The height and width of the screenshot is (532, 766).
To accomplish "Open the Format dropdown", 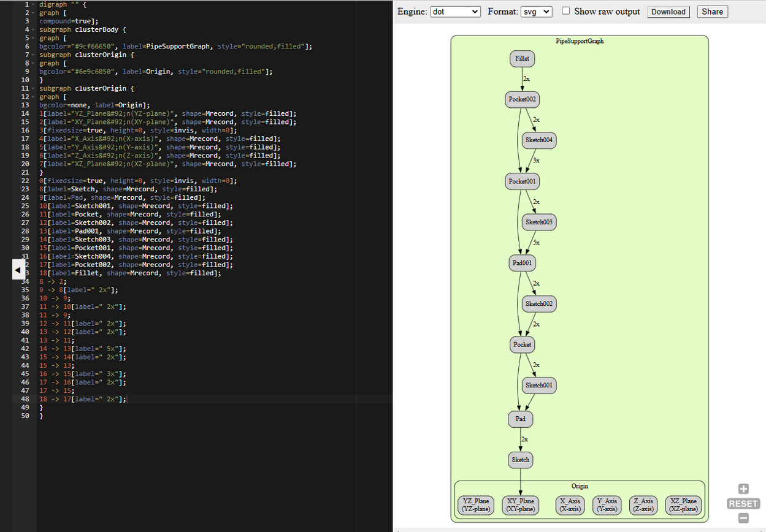I will coord(537,12).
